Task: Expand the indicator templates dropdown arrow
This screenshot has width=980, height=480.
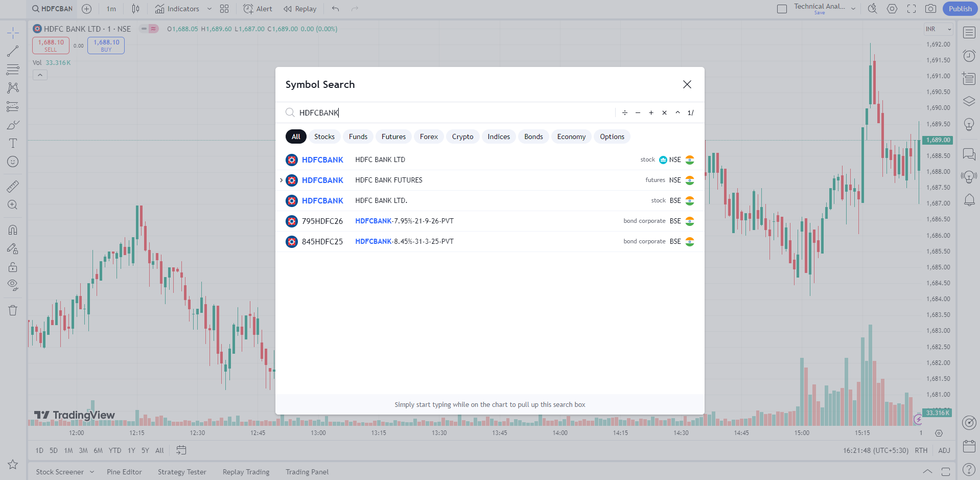Action: 209,9
